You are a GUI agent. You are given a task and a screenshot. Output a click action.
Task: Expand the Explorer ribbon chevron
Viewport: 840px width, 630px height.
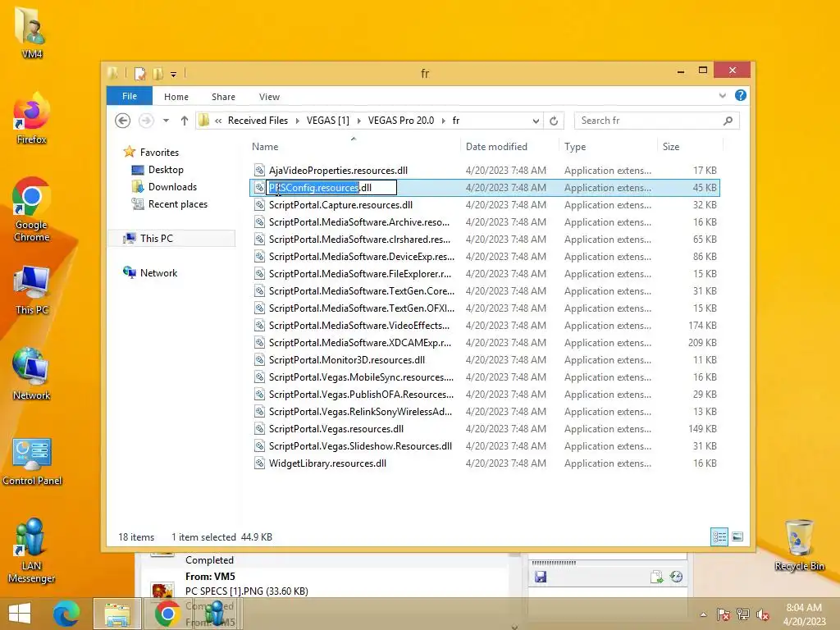722,95
